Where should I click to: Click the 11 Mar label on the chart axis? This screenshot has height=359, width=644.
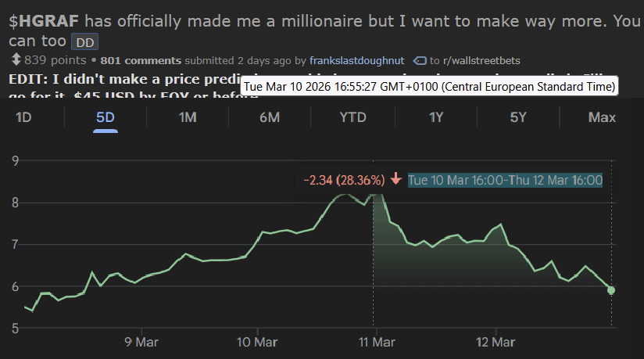click(376, 342)
